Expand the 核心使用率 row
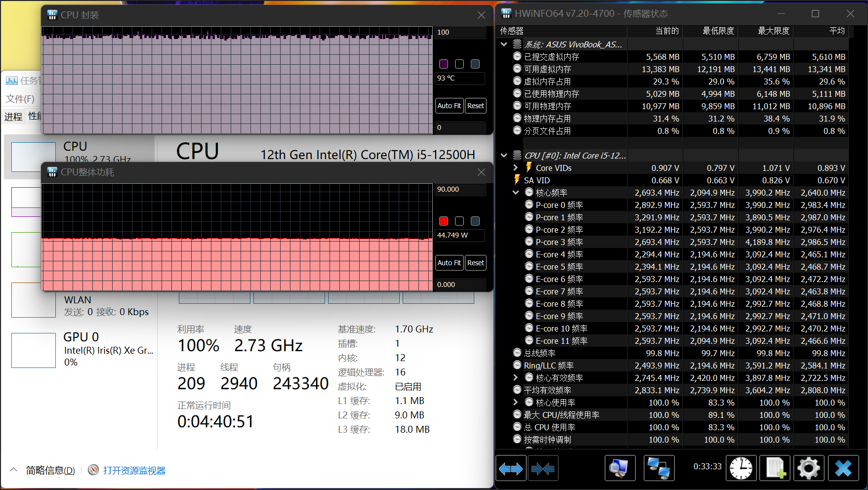Image resolution: width=868 pixels, height=490 pixels. pyautogui.click(x=516, y=403)
